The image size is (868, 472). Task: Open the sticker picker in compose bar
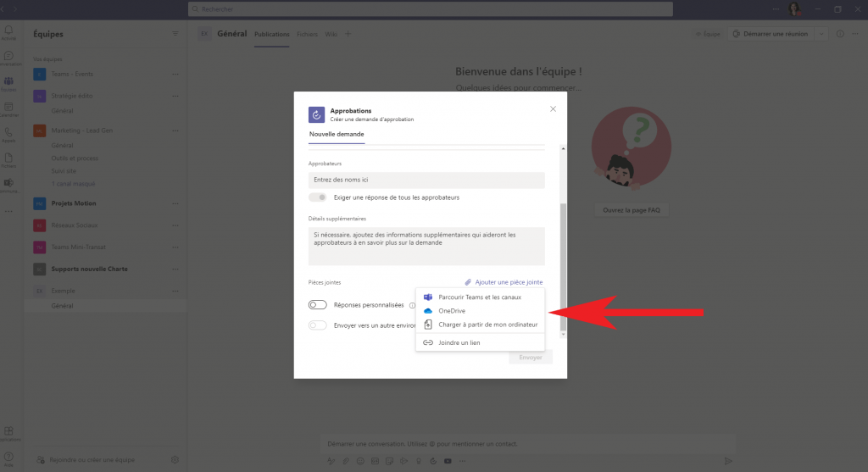(389, 461)
